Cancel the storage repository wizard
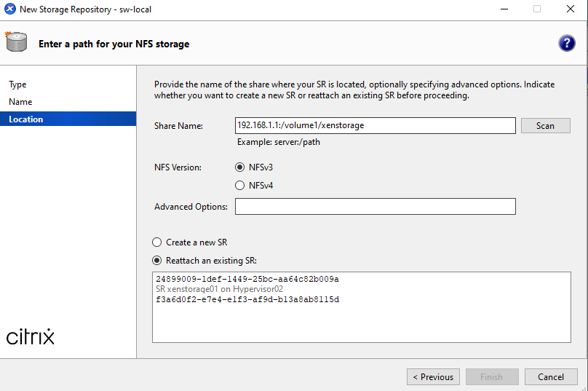The height and width of the screenshot is (391, 588). pyautogui.click(x=551, y=377)
